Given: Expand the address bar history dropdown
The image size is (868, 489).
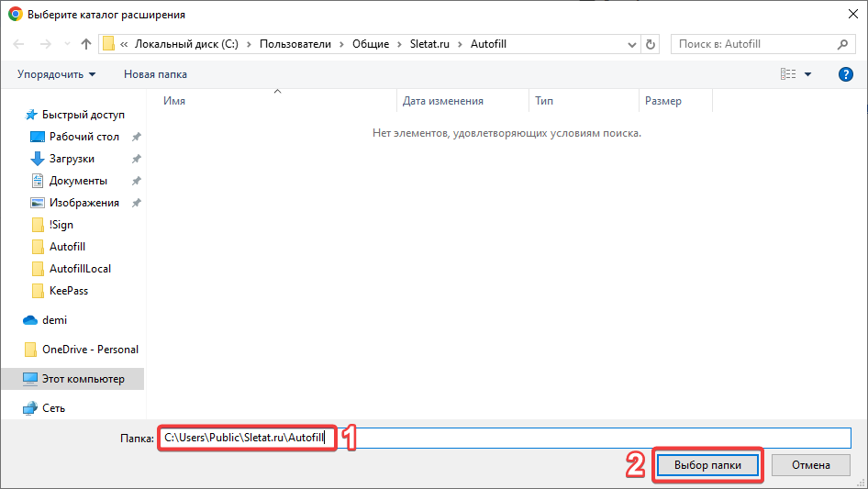Looking at the screenshot, I should pyautogui.click(x=631, y=44).
